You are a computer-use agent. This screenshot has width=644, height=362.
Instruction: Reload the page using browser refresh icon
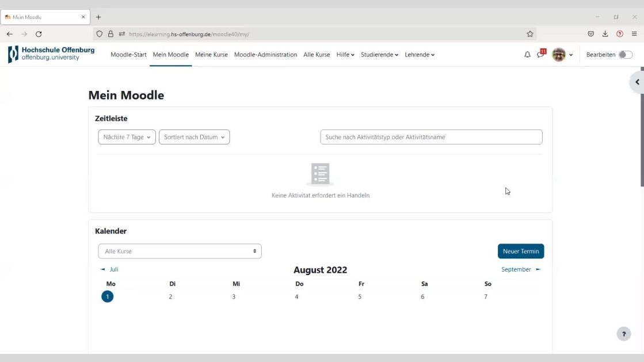click(x=39, y=34)
